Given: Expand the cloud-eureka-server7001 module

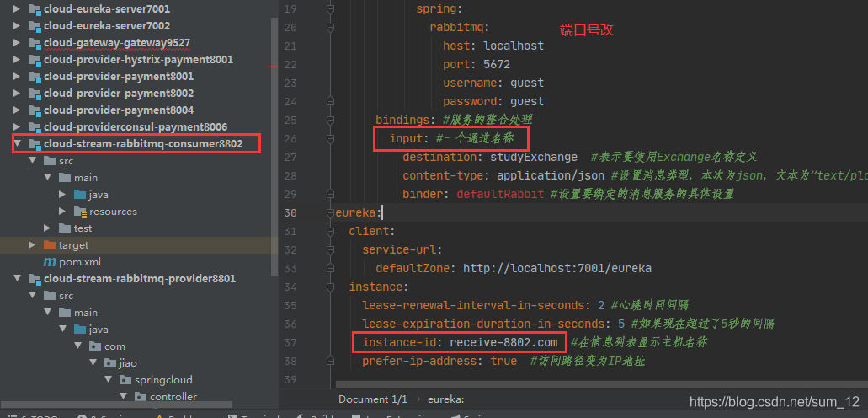Looking at the screenshot, I should point(17,9).
